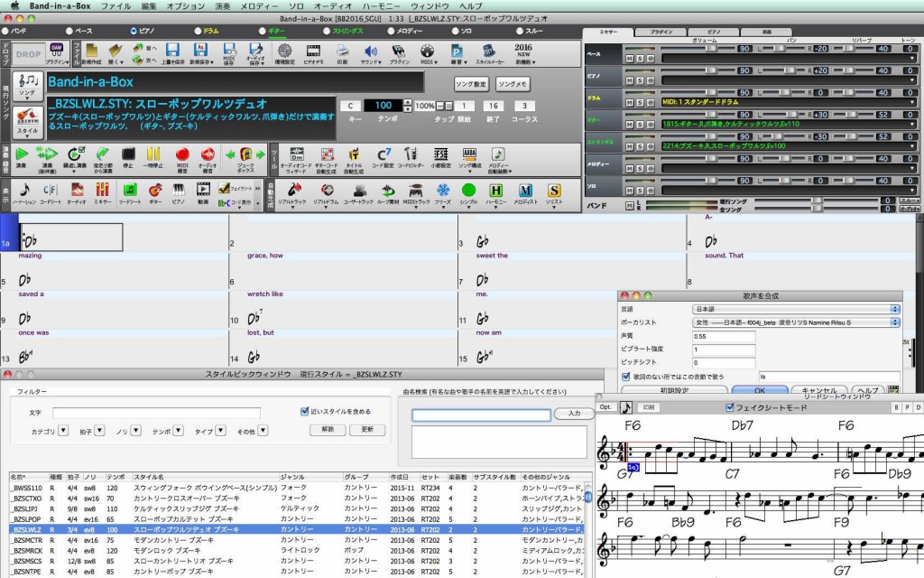
Task: Start MIDI recording with the red icon
Action: (x=182, y=154)
